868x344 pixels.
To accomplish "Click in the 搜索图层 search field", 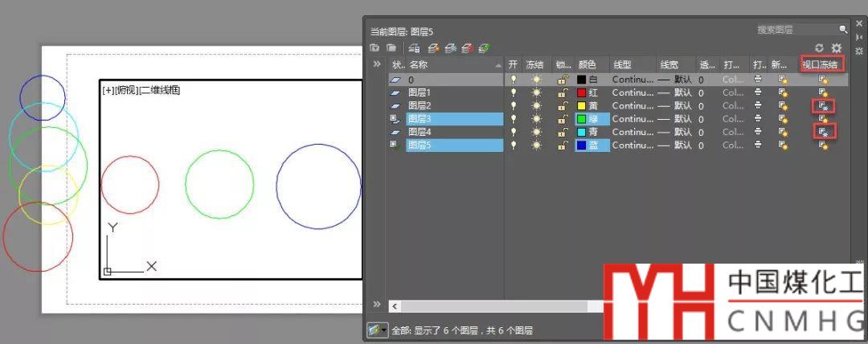I will 796,30.
